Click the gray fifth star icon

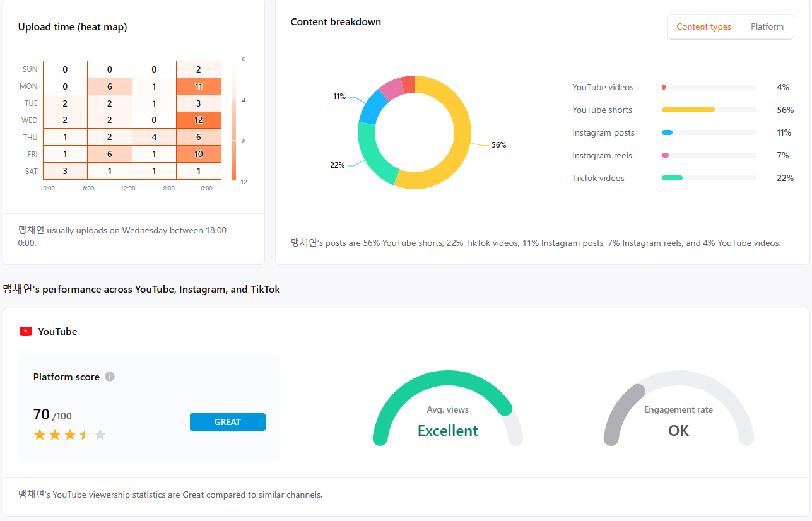pyautogui.click(x=100, y=434)
